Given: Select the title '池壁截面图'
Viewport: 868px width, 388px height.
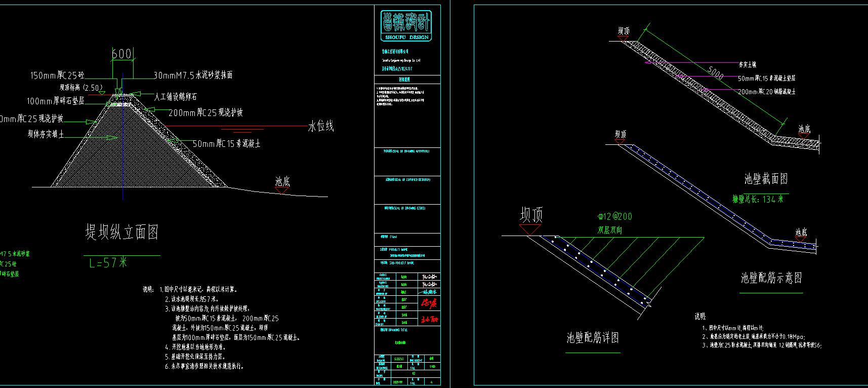Looking at the screenshot, I should click(x=766, y=178).
